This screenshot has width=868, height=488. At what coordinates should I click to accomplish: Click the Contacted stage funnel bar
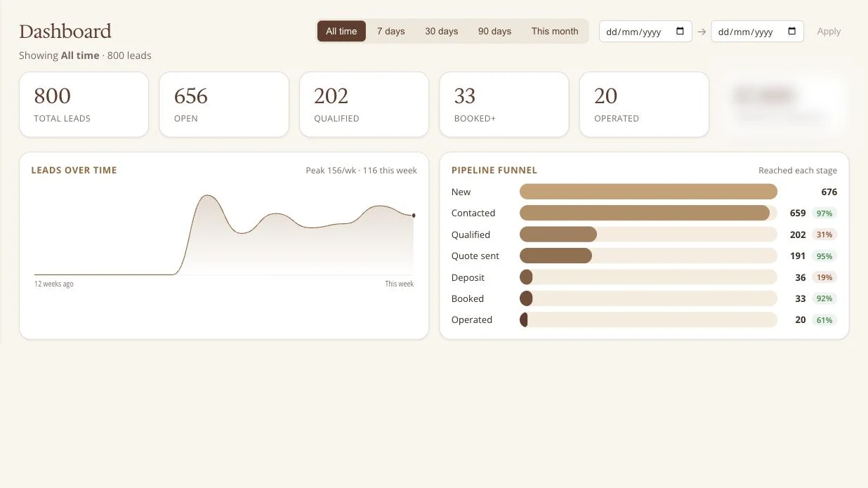click(x=645, y=213)
